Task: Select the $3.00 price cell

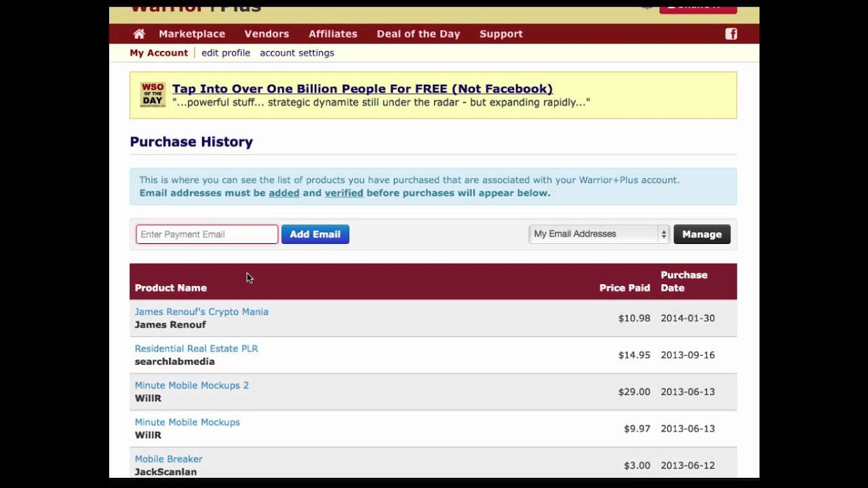Action: (x=637, y=465)
